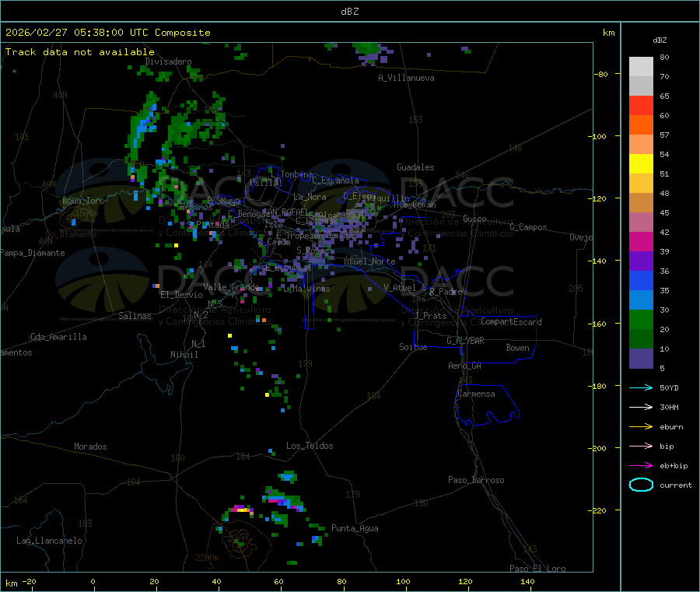Click the 'Cda_Amarilla' place label
The width and height of the screenshot is (700, 592).
point(58,337)
